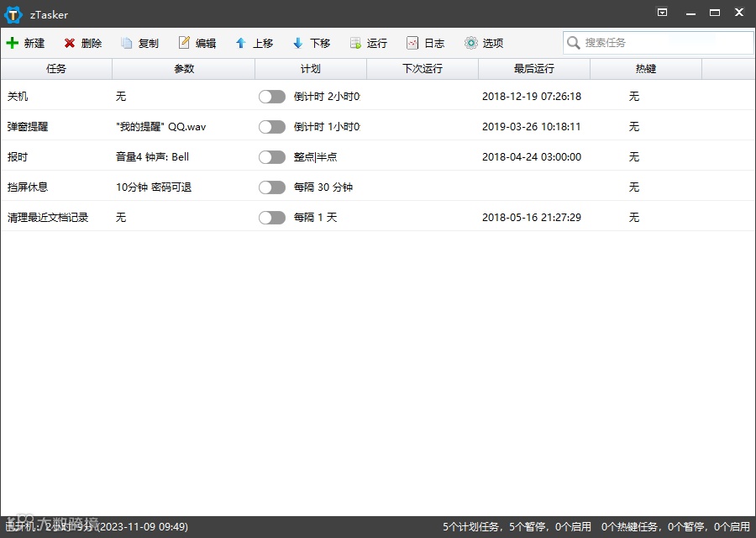Select the 弹窗提醒 task name
This screenshot has width=756, height=538.
[28, 127]
